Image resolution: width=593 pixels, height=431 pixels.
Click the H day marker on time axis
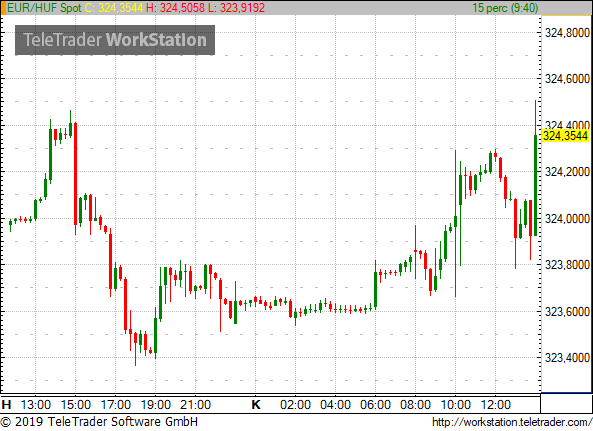point(6,405)
